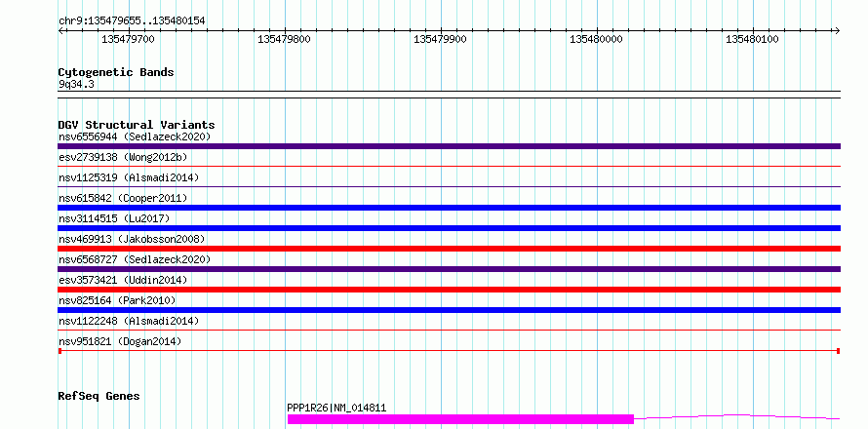Select the nsv6568727 (Sedlazeck2020) label
The height and width of the screenshot is (429, 868).
pos(135,259)
